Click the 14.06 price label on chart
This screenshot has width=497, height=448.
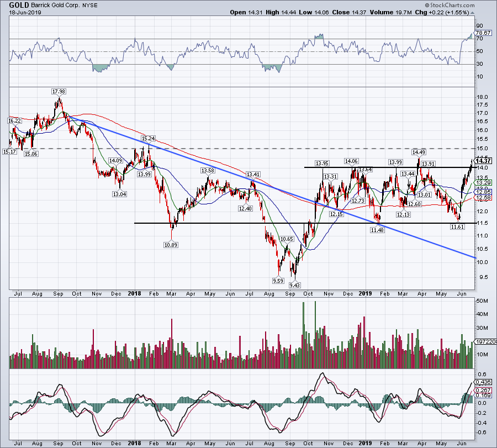pos(351,161)
